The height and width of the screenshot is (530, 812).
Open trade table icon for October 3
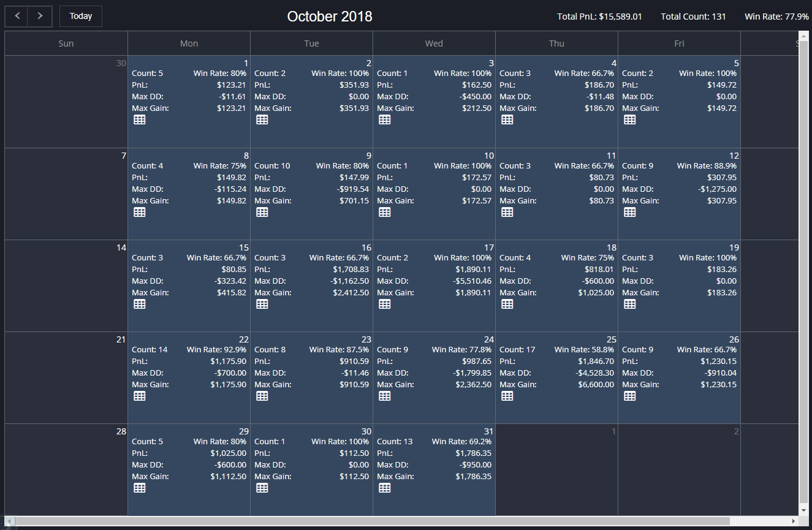click(385, 120)
